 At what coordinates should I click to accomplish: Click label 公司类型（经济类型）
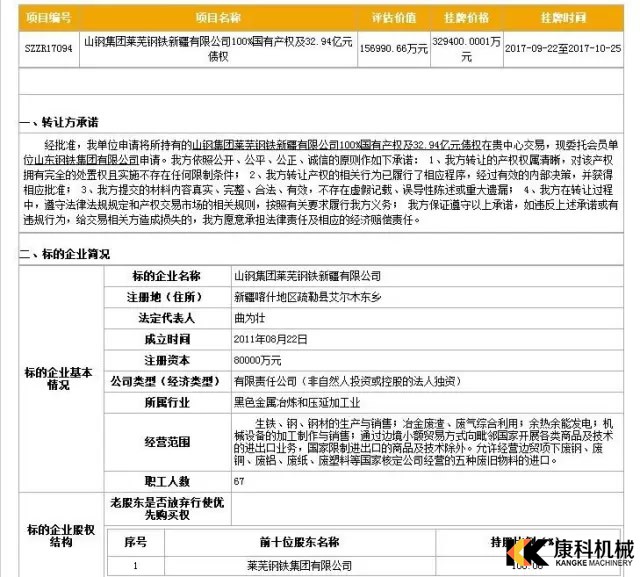(167, 382)
